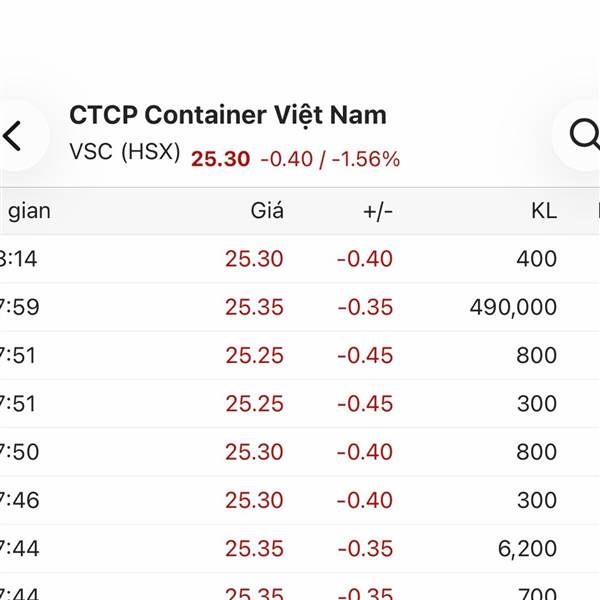Click the 25.30 price in the 7:46 row
Screen dimensions: 600x600
tap(254, 499)
